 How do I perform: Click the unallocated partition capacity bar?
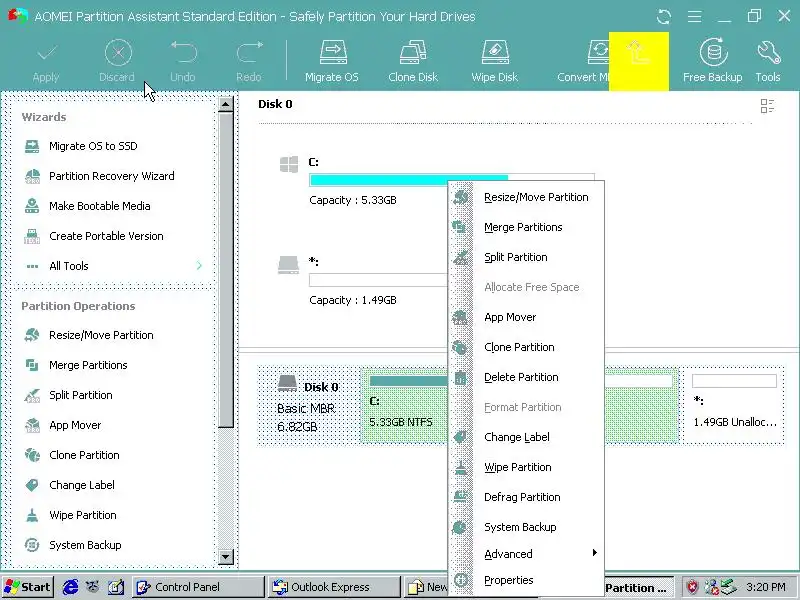pyautogui.click(x=378, y=280)
